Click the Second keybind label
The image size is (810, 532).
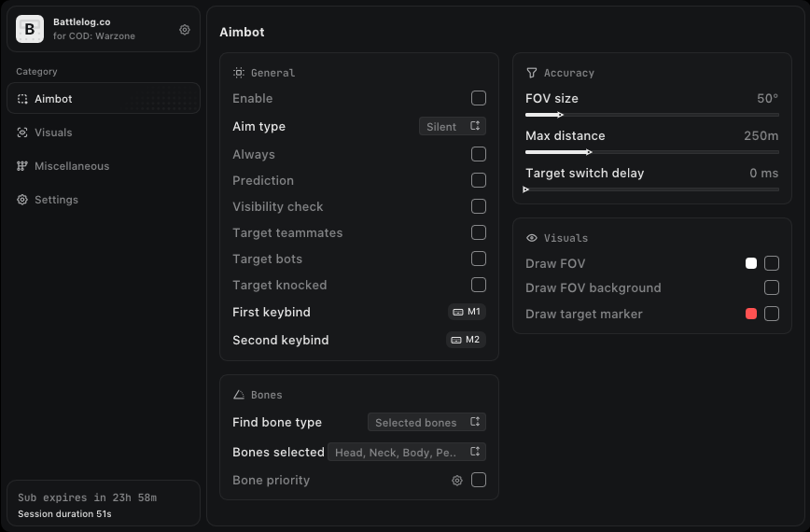(x=281, y=340)
